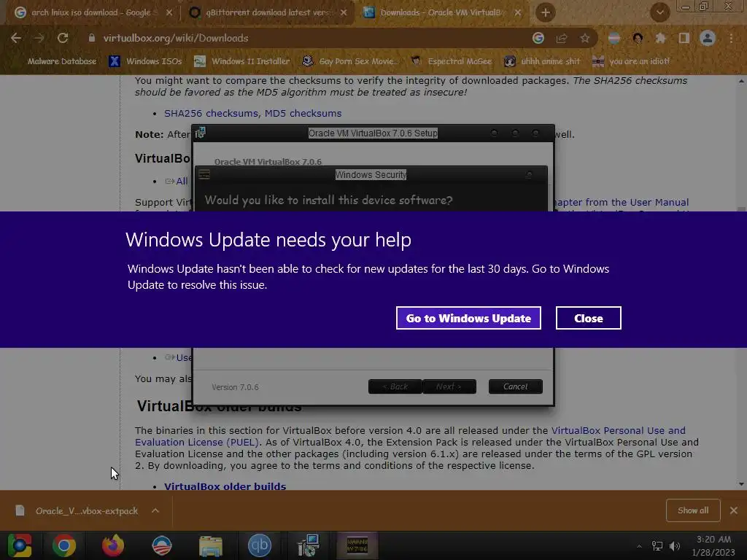Screen dimensions: 747x560
Task: Close the Windows Update notification
Action: 589,318
